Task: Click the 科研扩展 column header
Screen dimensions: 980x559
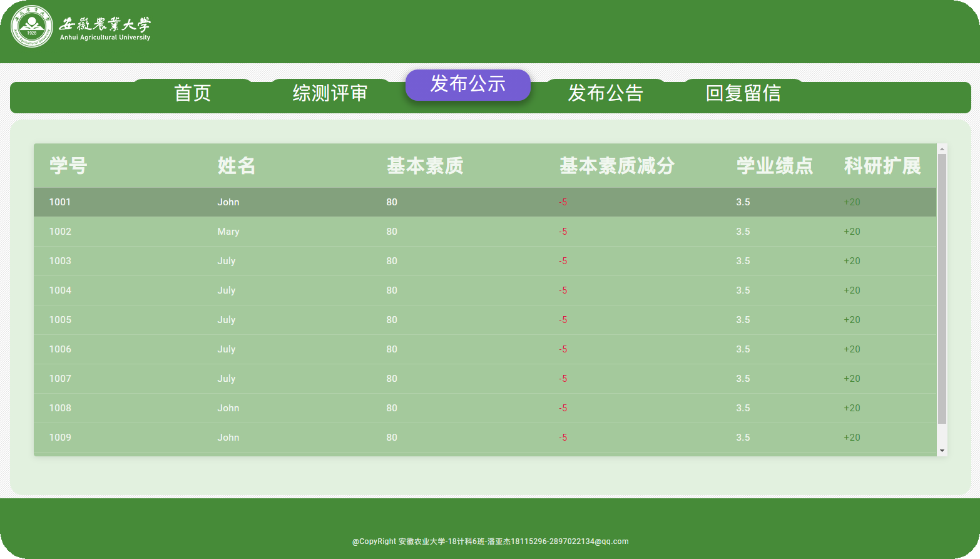Action: [883, 166]
